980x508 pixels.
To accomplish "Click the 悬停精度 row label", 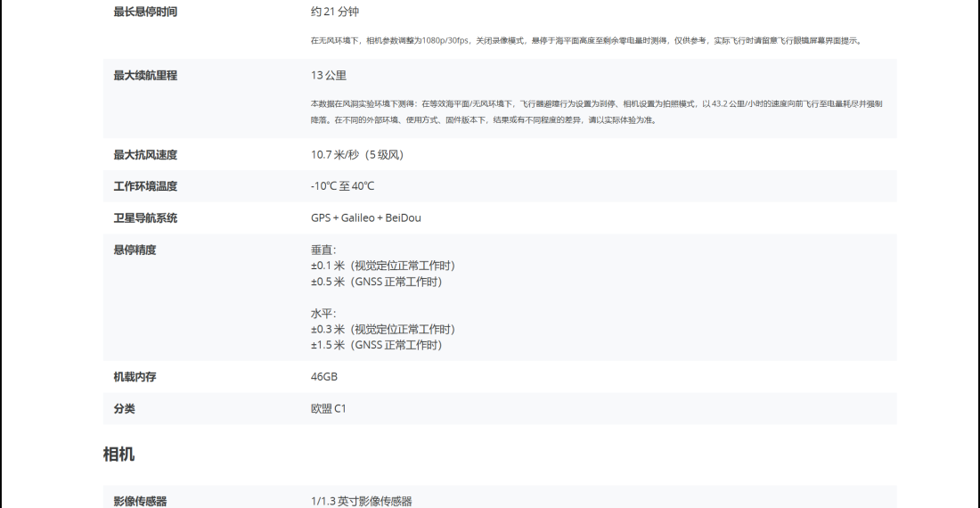I will 135,250.
